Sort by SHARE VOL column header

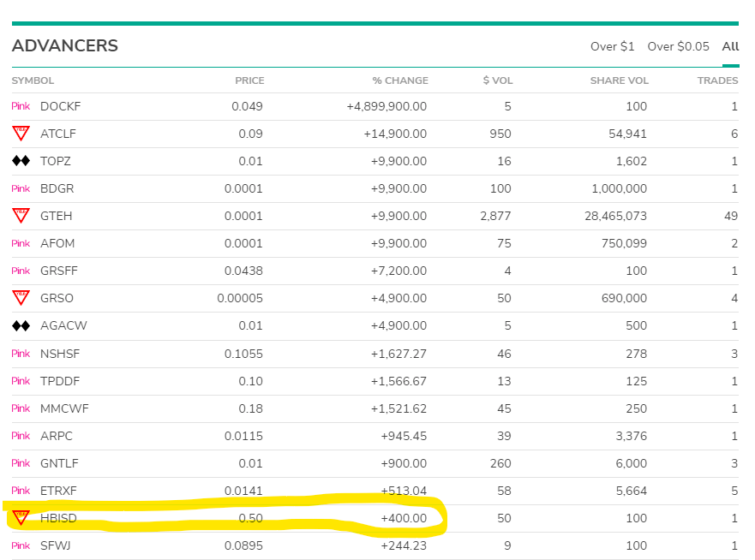619,80
